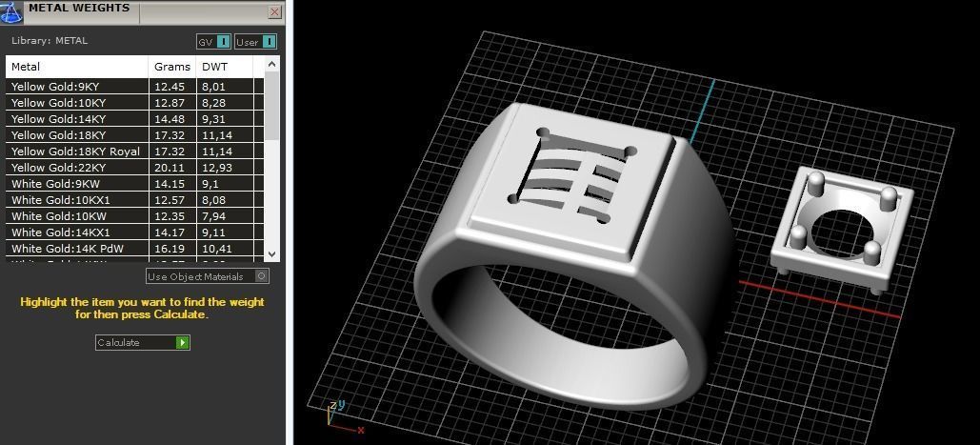Screen dimensions: 980x445
Task: Click the 20.11 grams value
Action: click(x=170, y=168)
